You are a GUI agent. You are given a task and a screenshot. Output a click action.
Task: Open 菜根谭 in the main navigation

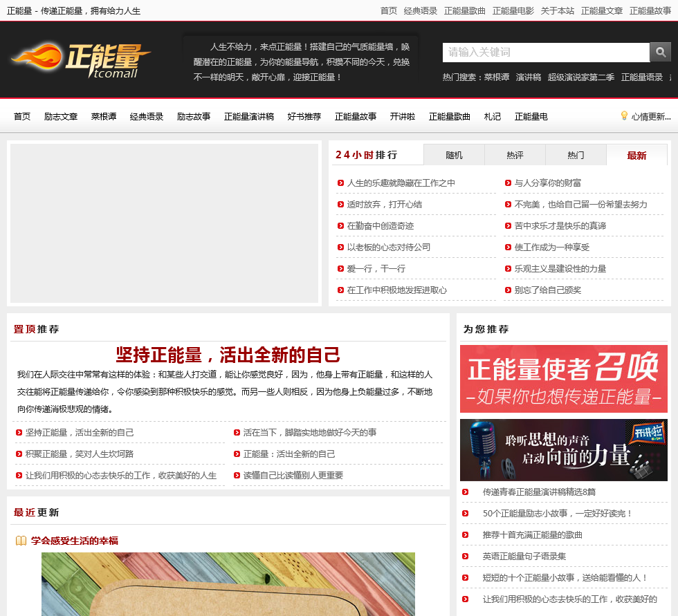point(104,117)
